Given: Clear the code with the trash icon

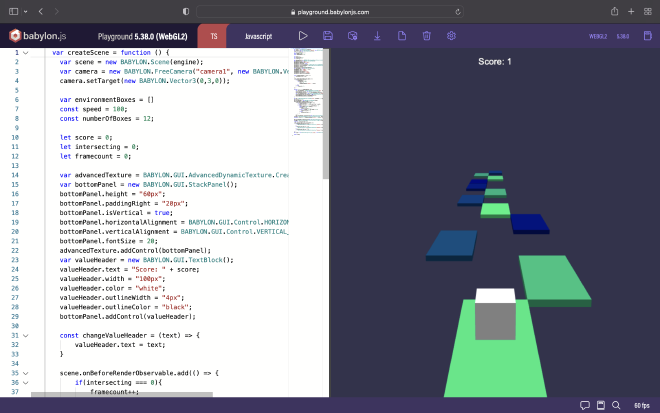Looking at the screenshot, I should pos(426,36).
